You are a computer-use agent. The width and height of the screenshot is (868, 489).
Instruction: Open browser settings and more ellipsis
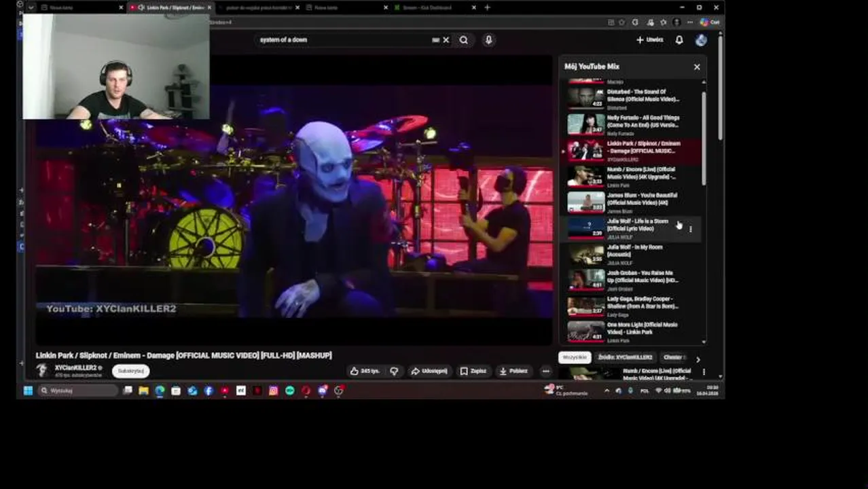pyautogui.click(x=690, y=22)
